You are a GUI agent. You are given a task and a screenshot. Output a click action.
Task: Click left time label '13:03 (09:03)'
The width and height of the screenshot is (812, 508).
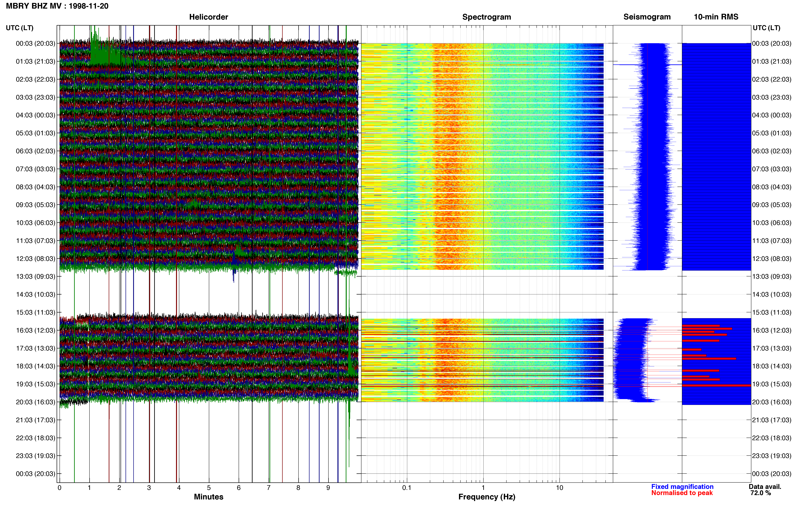35,277
